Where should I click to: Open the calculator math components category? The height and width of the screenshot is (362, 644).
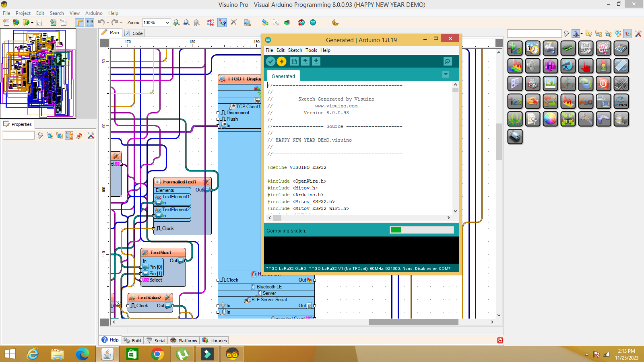point(621,48)
